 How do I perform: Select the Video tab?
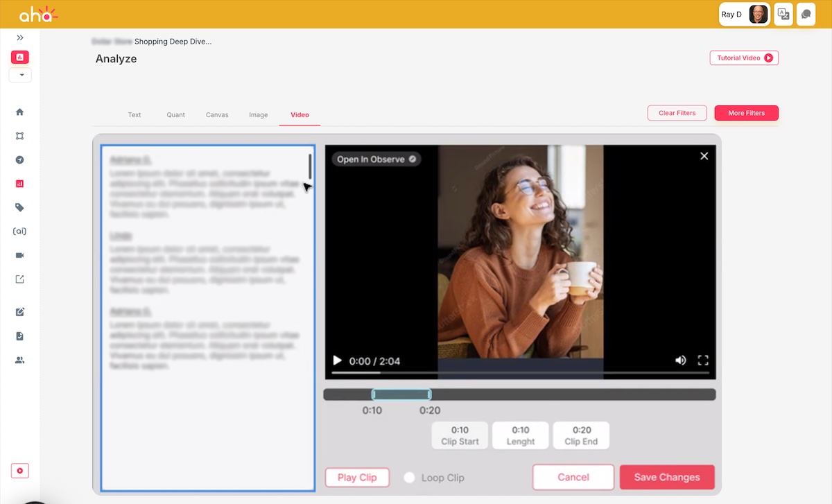(x=300, y=115)
